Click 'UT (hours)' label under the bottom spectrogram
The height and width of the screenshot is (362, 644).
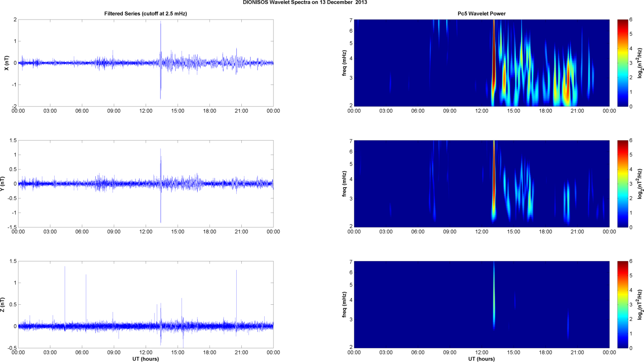coord(481,359)
